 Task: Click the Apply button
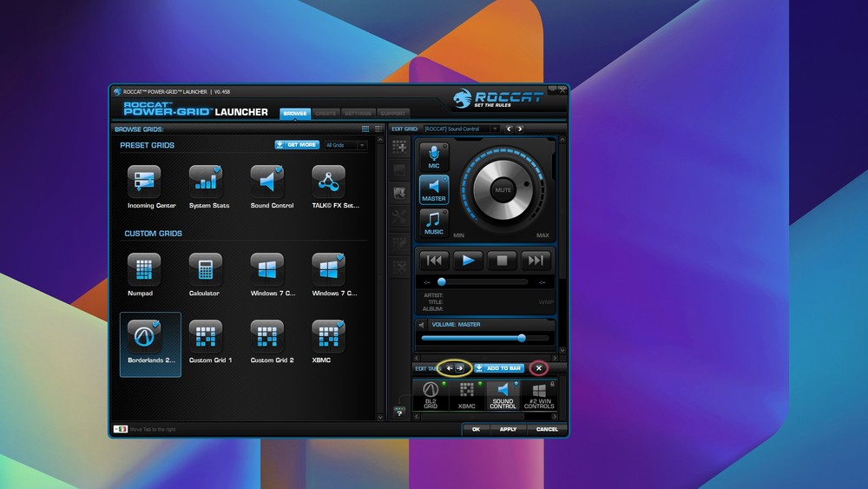pos(508,429)
